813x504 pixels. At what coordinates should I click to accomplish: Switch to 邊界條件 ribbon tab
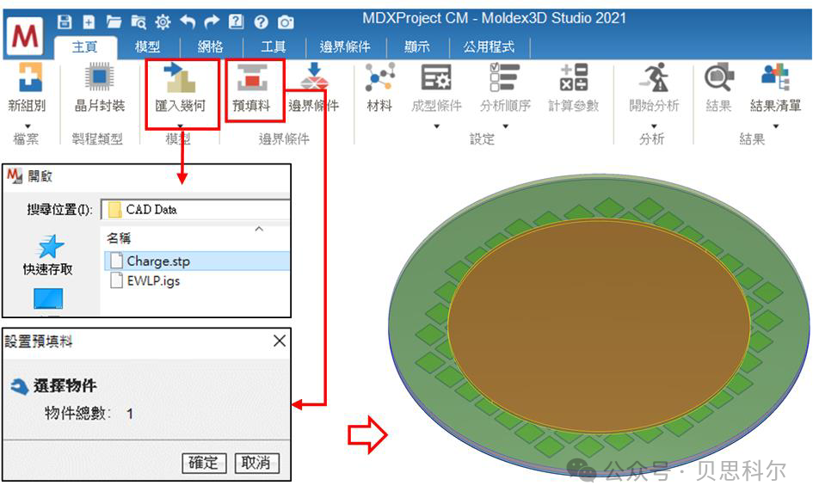(345, 47)
